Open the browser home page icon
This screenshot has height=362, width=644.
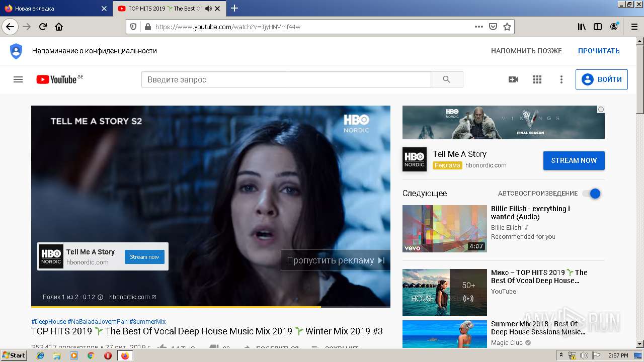pyautogui.click(x=59, y=27)
